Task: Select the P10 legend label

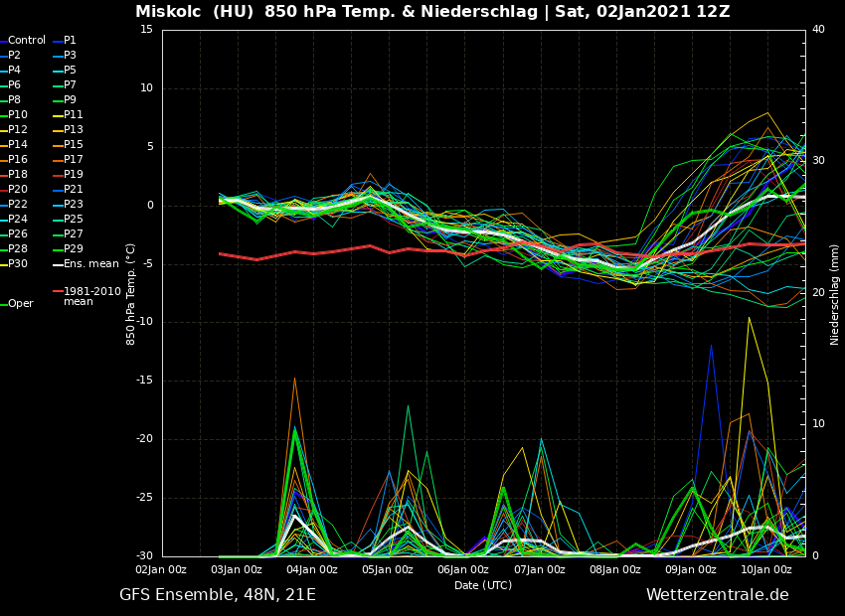Action: tap(18, 115)
